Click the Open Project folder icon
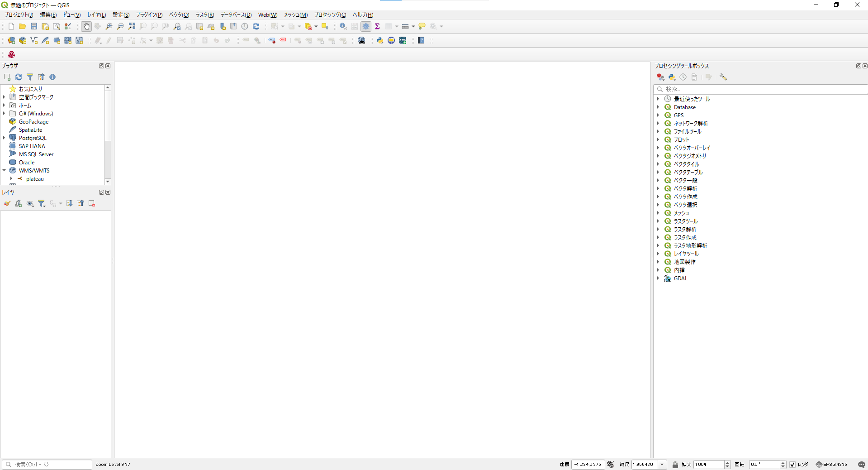The width and height of the screenshot is (868, 470). [x=22, y=27]
